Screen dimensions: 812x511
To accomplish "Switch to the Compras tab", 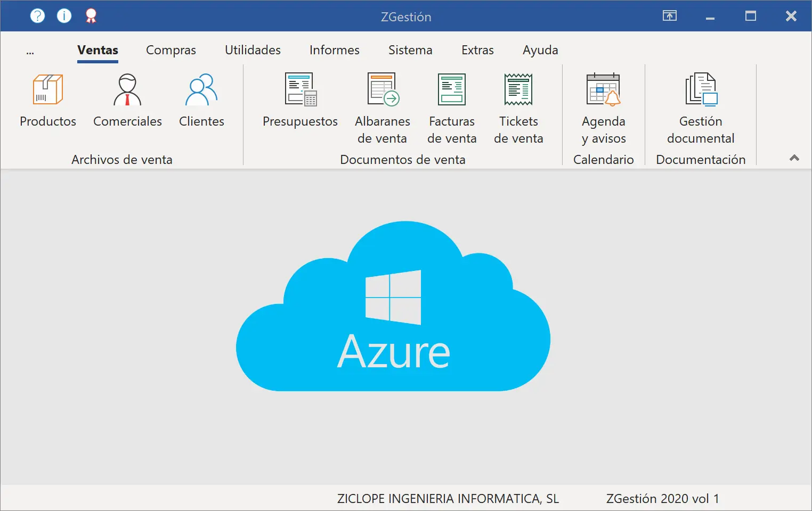I will pyautogui.click(x=171, y=50).
